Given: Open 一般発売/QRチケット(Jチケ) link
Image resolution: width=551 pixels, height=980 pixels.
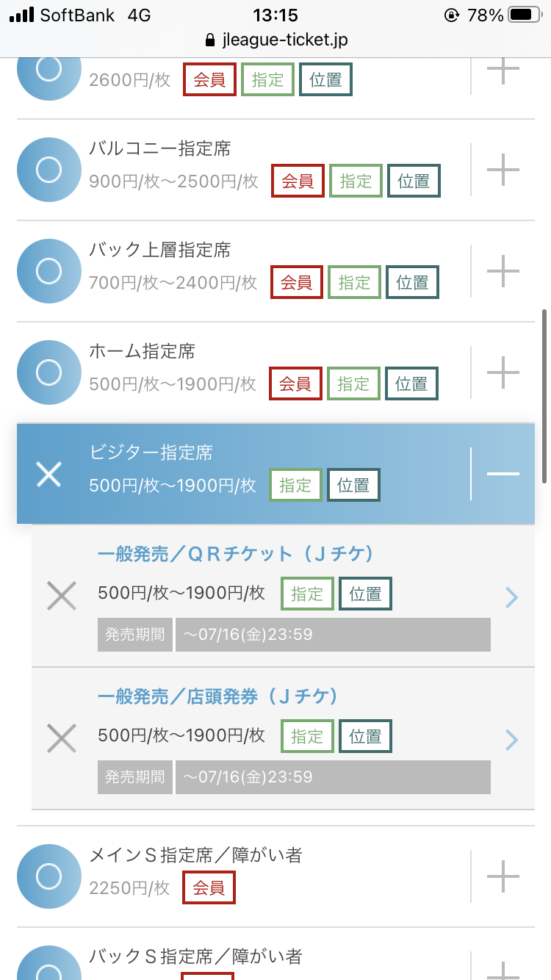Looking at the screenshot, I should (235, 554).
